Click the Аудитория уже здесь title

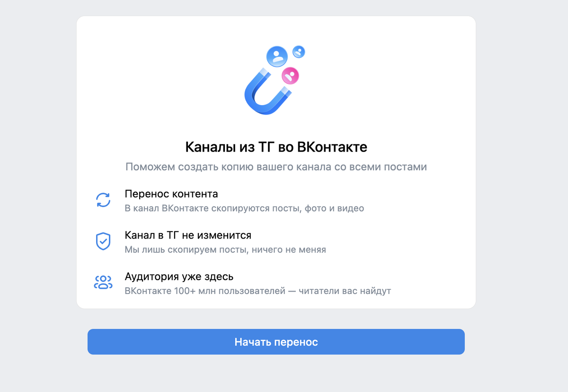click(x=179, y=276)
